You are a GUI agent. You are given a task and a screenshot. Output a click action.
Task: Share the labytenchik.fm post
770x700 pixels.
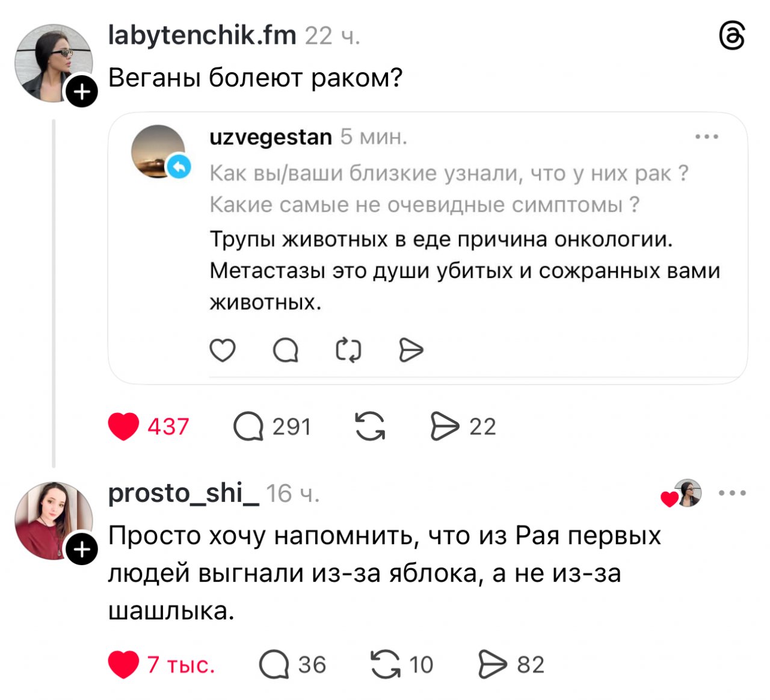click(445, 427)
